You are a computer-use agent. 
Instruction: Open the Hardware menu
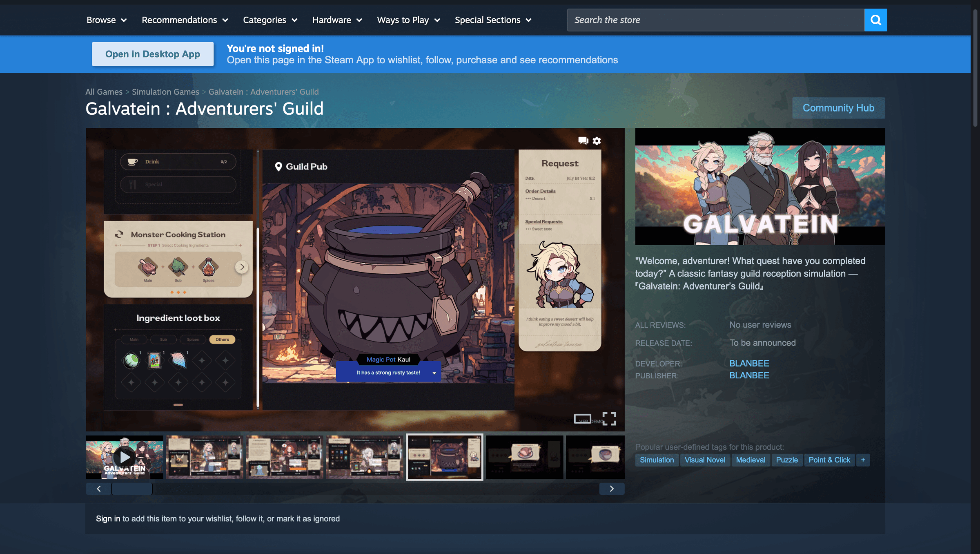(337, 20)
